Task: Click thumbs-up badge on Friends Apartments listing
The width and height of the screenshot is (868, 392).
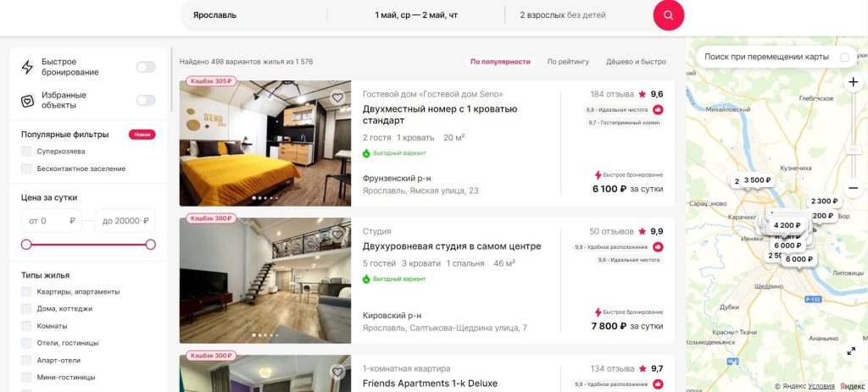Action: pos(658,384)
